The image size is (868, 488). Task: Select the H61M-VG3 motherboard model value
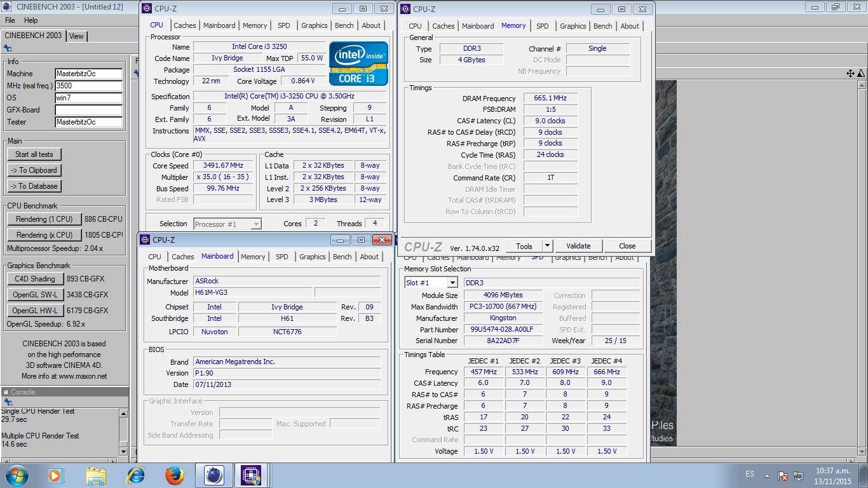tap(253, 293)
